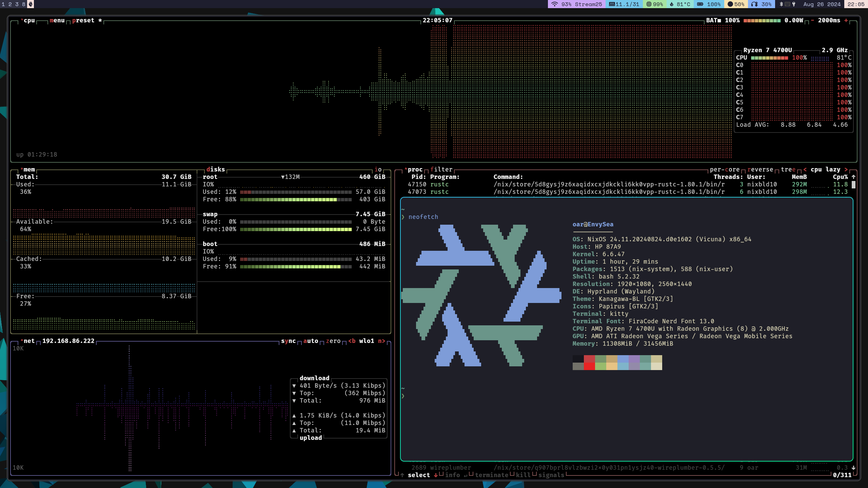
Task: Click the process list scrollbar thumb
Action: [x=853, y=185]
